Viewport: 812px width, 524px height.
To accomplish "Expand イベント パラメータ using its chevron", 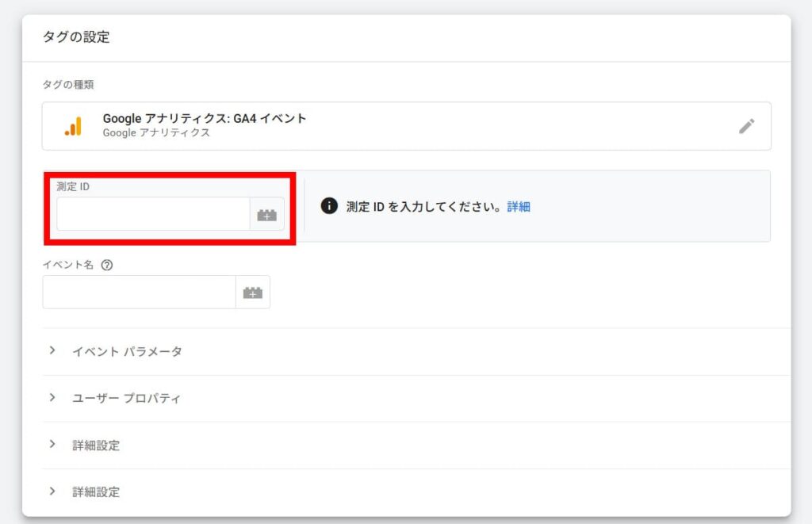I will [x=52, y=351].
